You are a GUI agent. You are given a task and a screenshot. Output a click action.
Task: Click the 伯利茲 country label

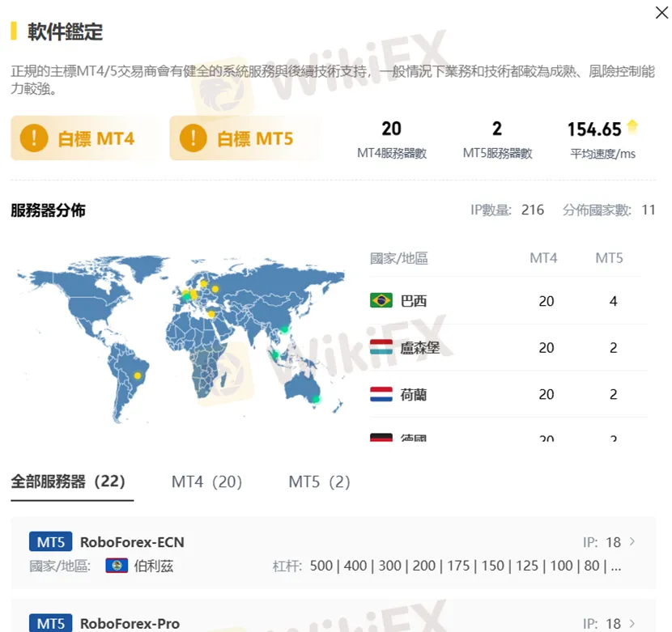(154, 566)
